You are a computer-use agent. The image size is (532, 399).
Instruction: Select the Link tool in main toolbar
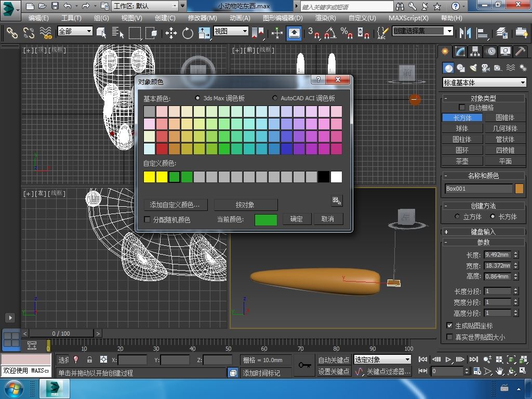(x=12, y=33)
